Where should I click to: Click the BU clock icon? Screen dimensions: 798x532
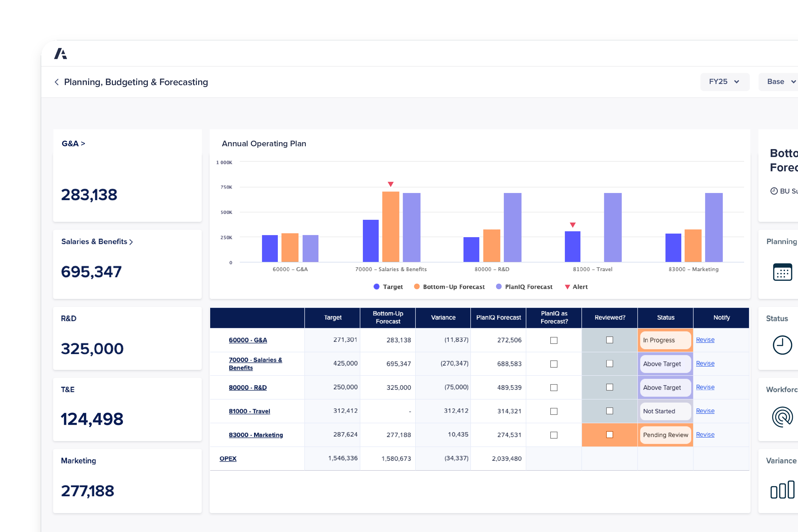tap(774, 191)
